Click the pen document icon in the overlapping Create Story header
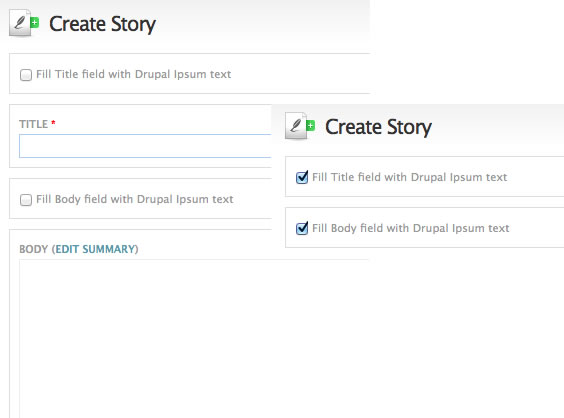564x418 pixels. (296, 126)
